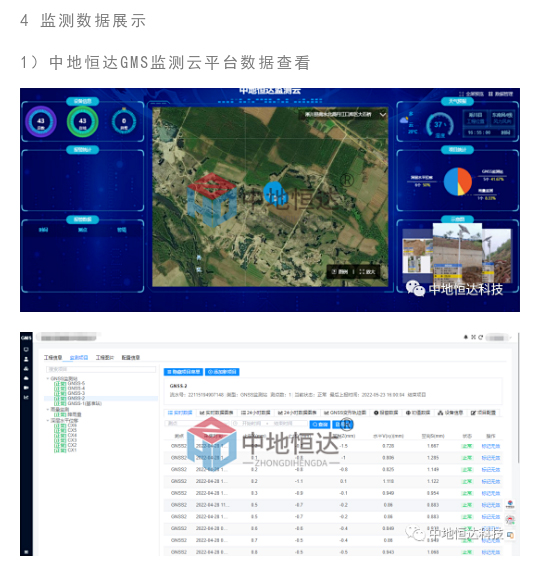Image resolution: width=540 pixels, height=577 pixels.
Task: Click the mark-invalid link in the 1.122 row
Action: click(491, 481)
